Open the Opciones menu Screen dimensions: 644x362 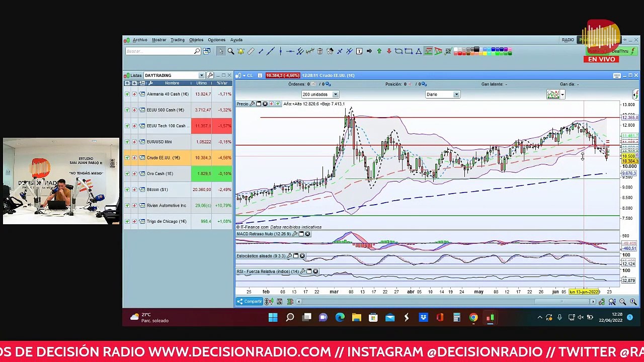pos(216,40)
